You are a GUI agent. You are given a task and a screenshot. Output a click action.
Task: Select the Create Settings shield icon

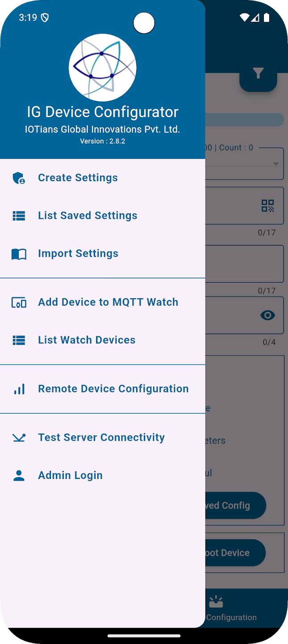coord(18,178)
